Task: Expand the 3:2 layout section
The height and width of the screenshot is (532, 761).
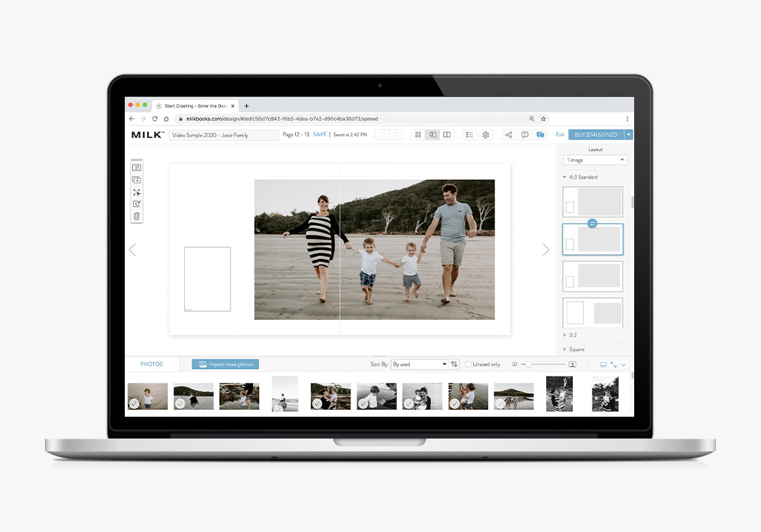Action: click(x=565, y=335)
